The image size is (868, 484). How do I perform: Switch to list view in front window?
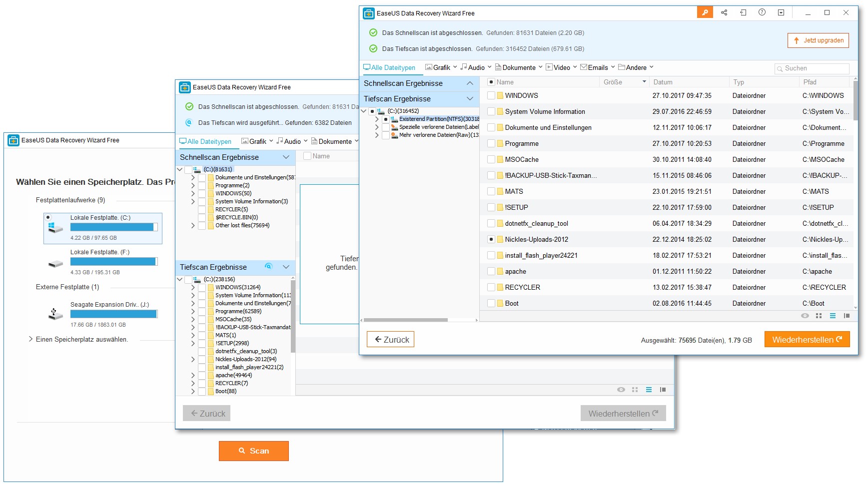click(833, 316)
